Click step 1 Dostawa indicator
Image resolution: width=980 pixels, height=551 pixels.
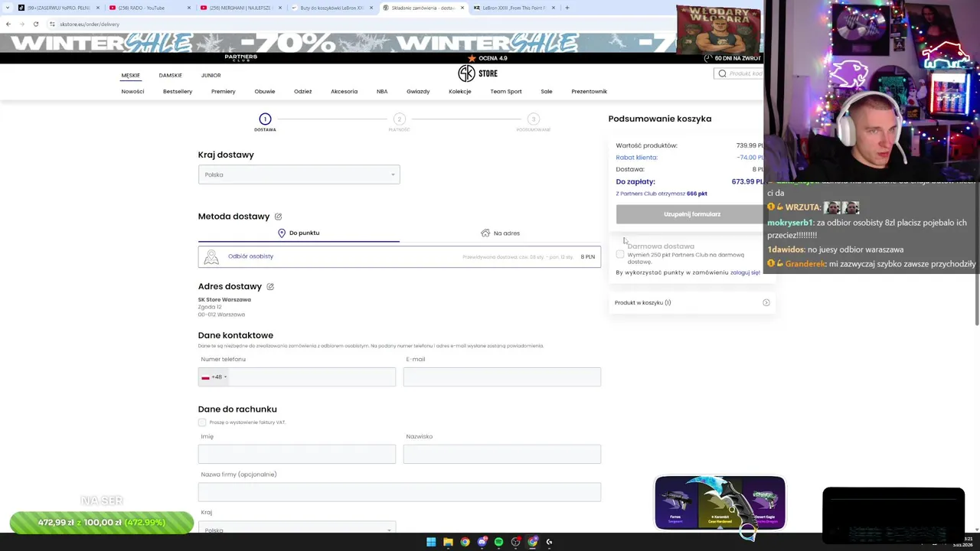click(265, 122)
